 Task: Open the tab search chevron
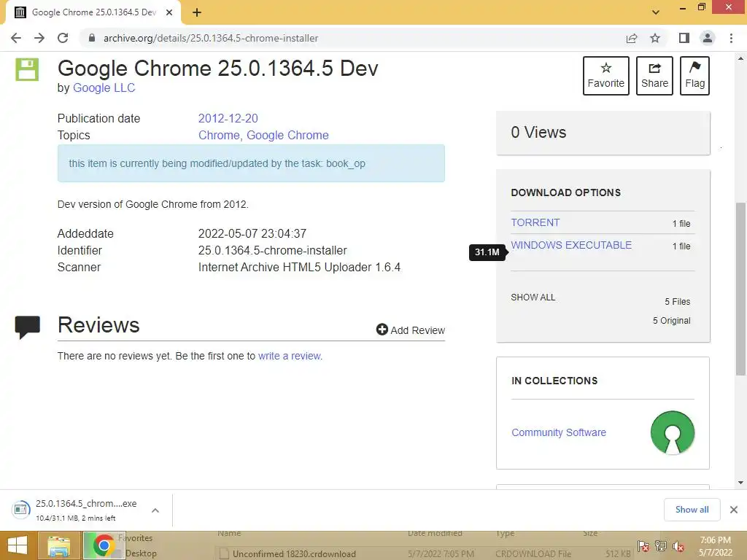(x=656, y=12)
